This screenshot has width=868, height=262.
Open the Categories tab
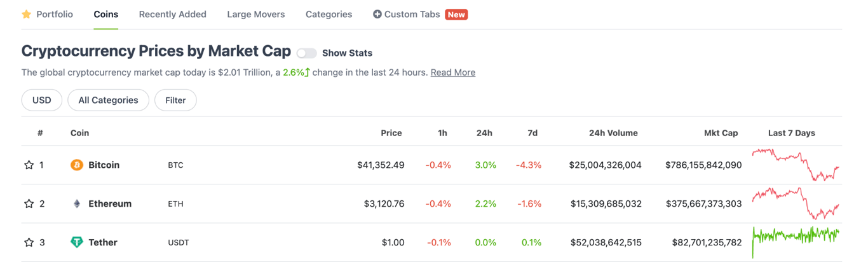coord(329,14)
